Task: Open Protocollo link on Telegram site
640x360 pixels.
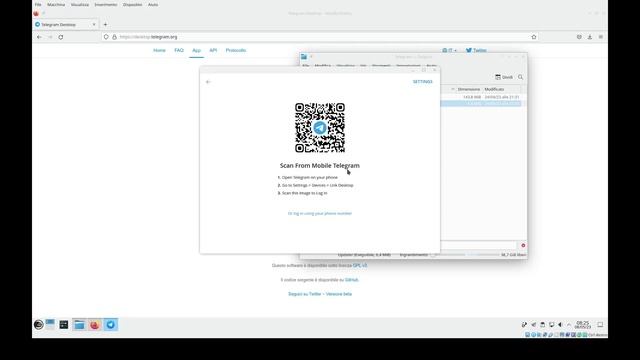Action: click(236, 50)
